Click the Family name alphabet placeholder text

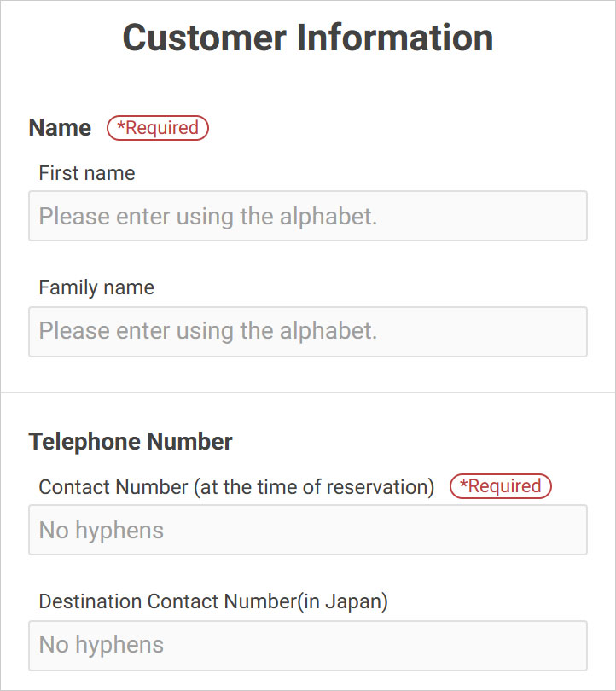point(208,331)
